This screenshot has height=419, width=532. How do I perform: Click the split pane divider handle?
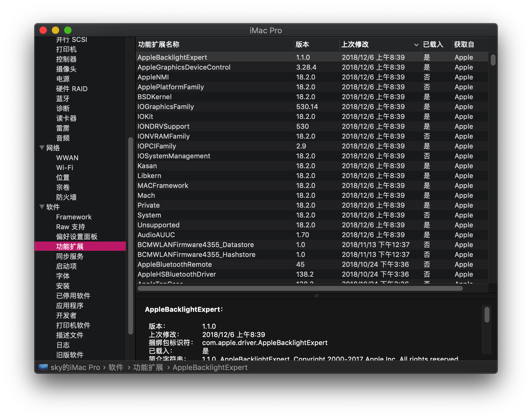pyautogui.click(x=317, y=296)
